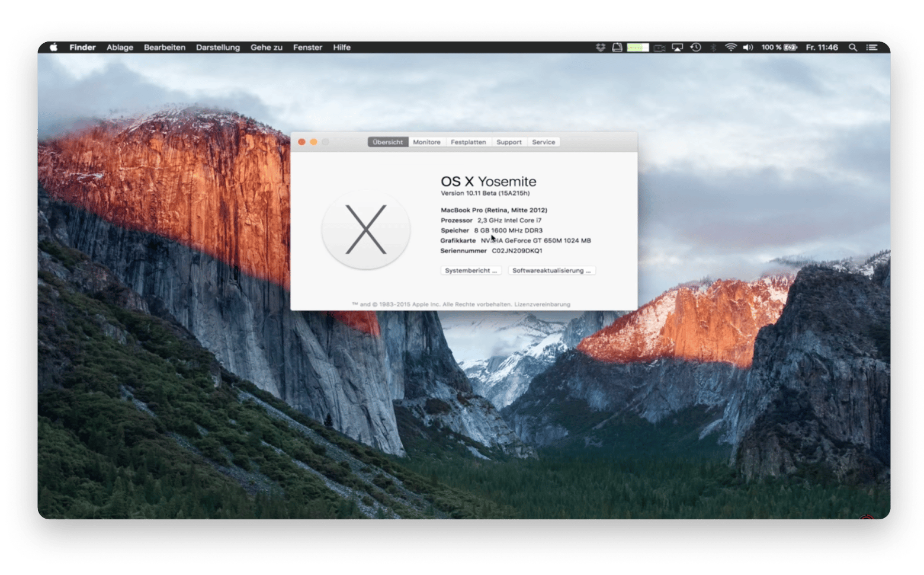
Task: Click the Grafikkarte NVIDIA GeForce GT 650M line
Action: point(516,241)
